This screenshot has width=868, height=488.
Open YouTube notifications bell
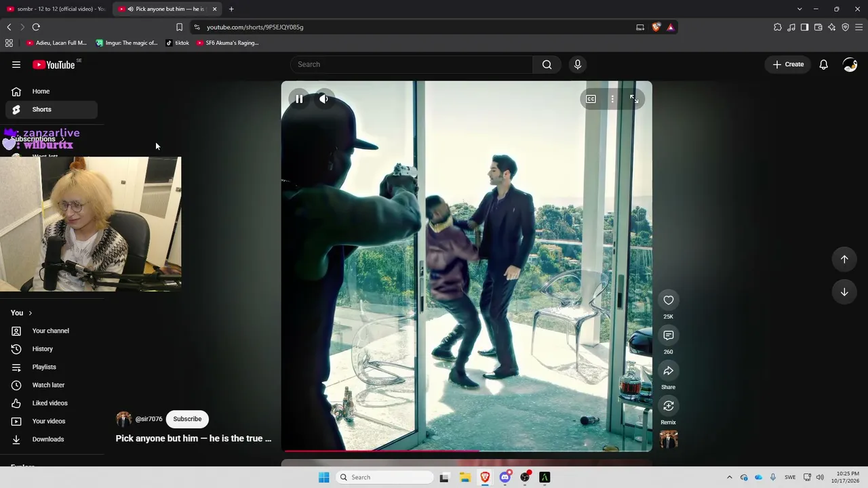[823, 64]
